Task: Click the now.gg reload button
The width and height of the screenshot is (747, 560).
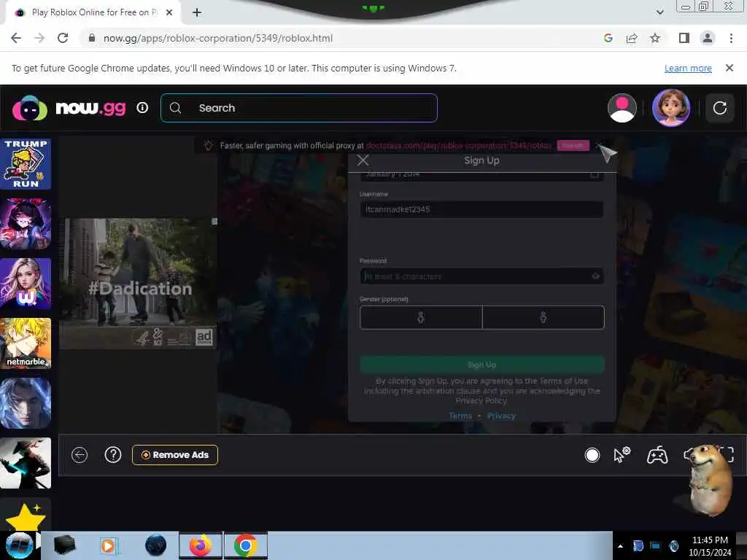Action: click(x=719, y=108)
